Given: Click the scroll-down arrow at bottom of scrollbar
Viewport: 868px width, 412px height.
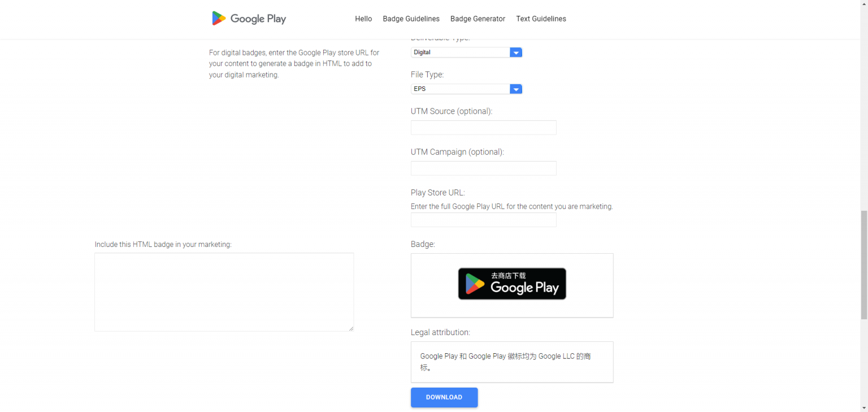Looking at the screenshot, I should pos(863,409).
